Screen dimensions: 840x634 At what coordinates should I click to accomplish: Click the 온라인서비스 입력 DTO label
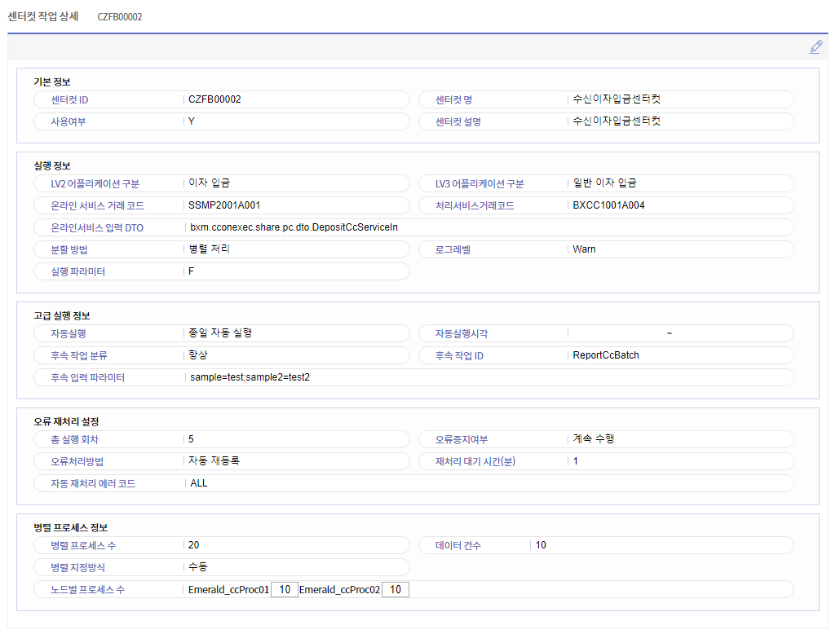click(97, 227)
